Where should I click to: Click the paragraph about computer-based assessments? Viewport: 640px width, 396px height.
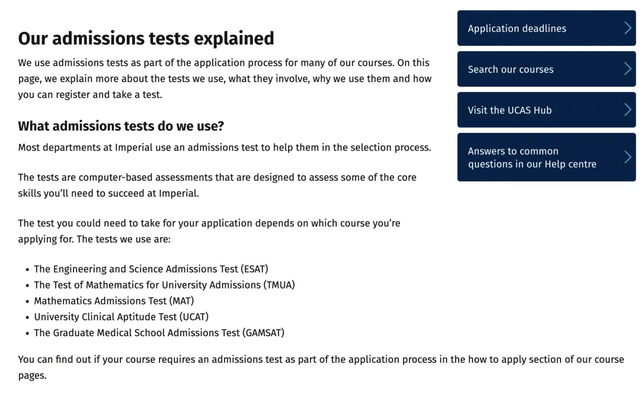217,185
